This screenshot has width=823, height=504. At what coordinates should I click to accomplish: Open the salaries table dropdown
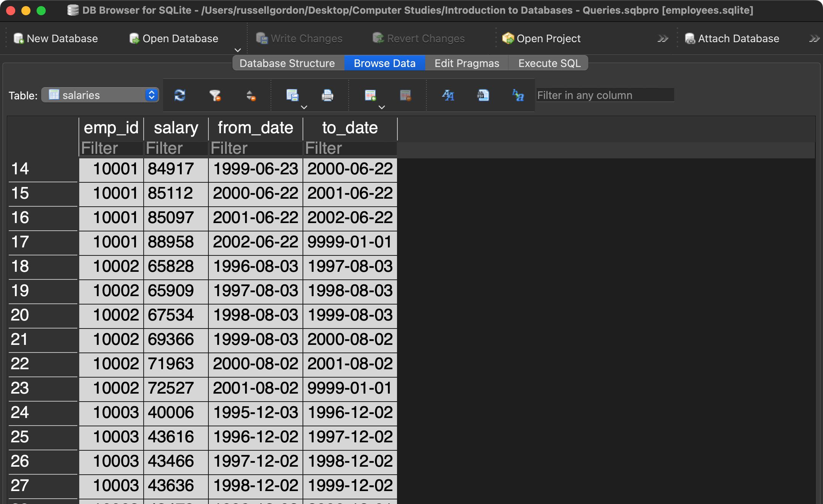tap(100, 95)
